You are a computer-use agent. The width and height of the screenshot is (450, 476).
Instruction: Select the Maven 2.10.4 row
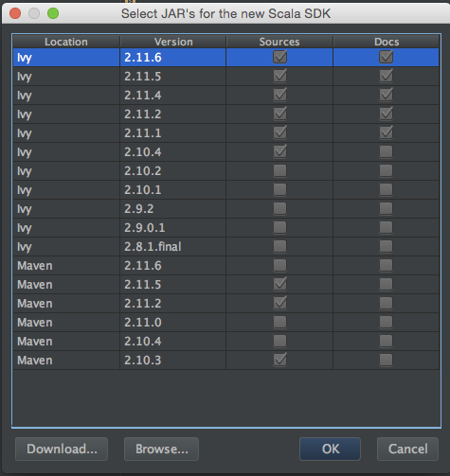pos(226,342)
